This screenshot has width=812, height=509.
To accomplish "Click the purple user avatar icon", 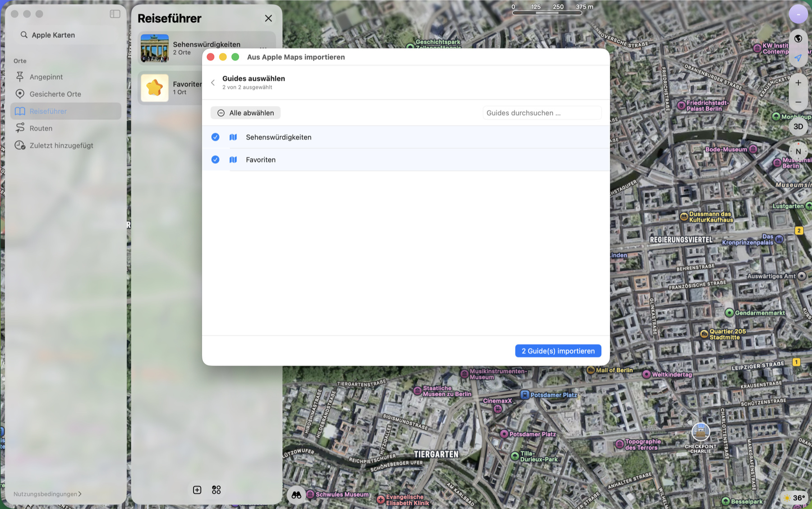I will pos(798,14).
